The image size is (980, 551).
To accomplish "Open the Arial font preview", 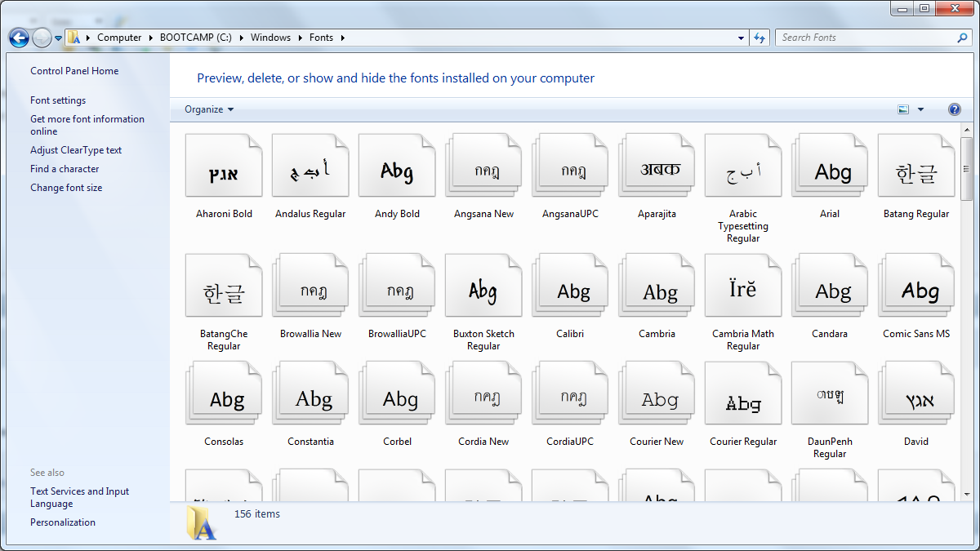I will coord(829,164).
